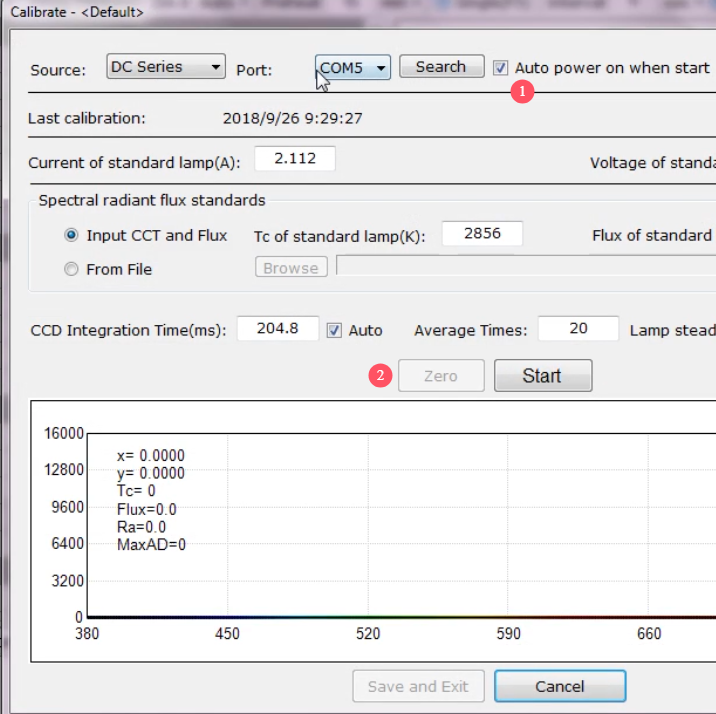Click the Start button
Screen dimensions: 716x714
point(543,376)
